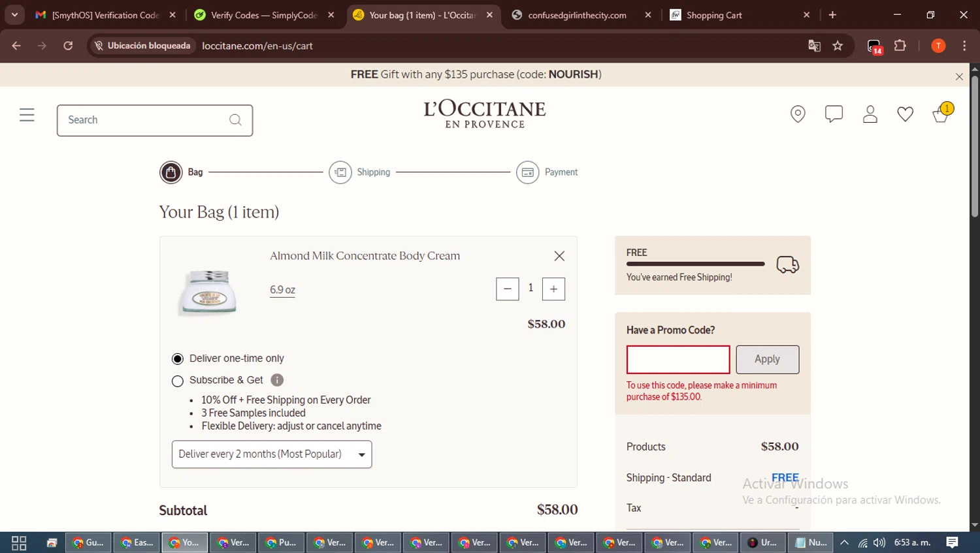Viewport: 980px width, 553px height.
Task: Open the chat bubble icon
Action: (x=834, y=114)
